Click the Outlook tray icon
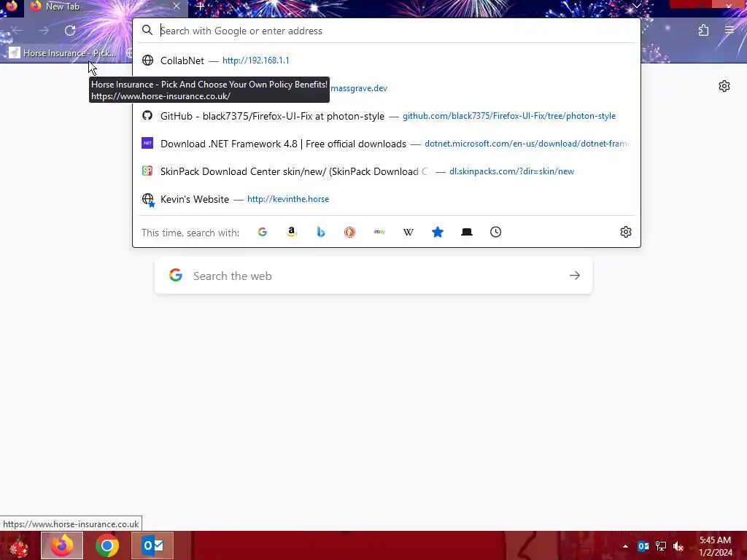 tap(643, 546)
